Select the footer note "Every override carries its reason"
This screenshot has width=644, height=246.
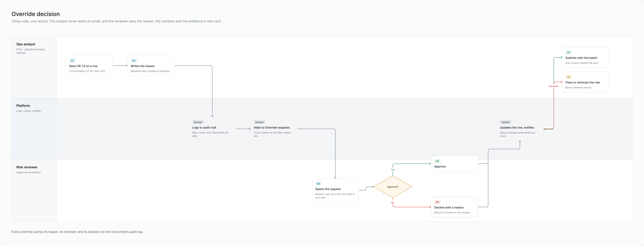77,232
